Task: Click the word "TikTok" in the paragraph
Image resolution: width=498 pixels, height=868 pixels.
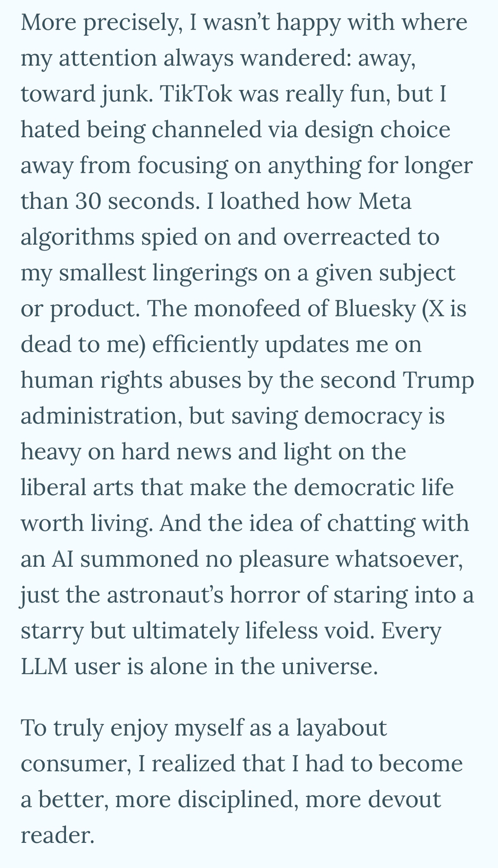Action: point(197,94)
